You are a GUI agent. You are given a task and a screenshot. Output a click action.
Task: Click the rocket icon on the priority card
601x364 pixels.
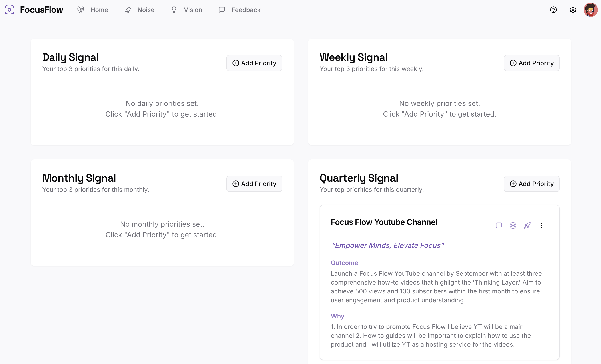pos(527,225)
